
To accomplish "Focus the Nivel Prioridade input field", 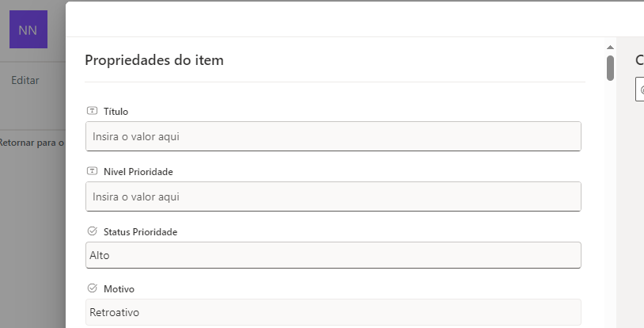I will tap(333, 196).
